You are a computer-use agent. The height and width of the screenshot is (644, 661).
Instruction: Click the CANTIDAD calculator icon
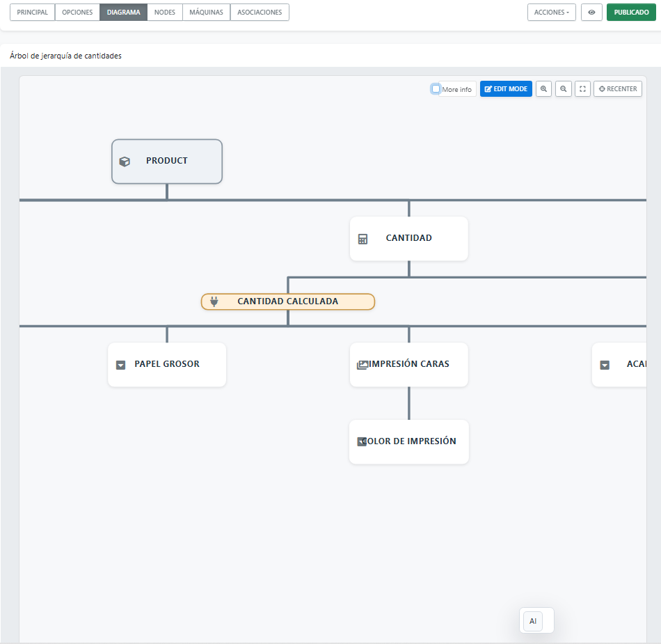click(363, 239)
